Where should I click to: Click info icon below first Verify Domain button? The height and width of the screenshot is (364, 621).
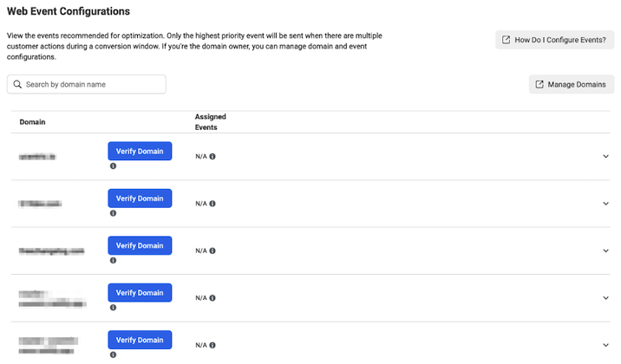click(x=113, y=166)
